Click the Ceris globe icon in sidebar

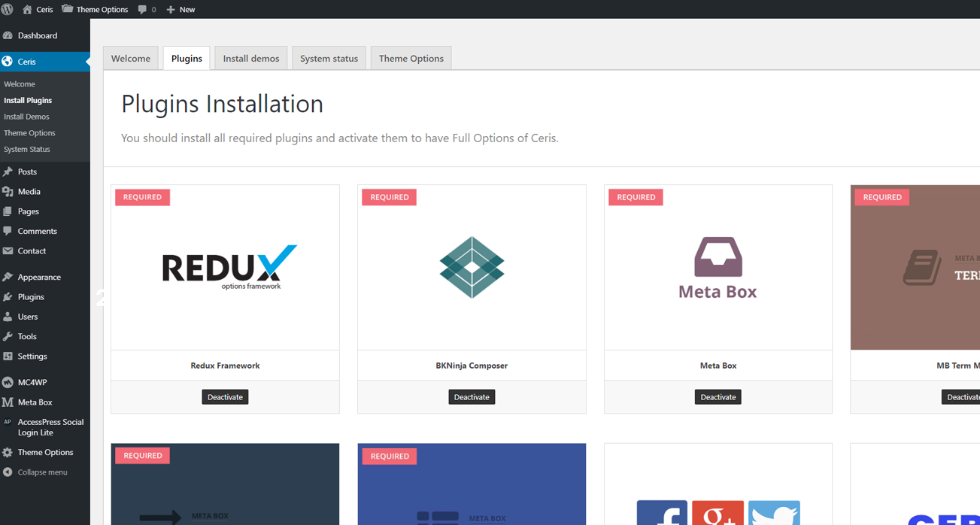8,62
